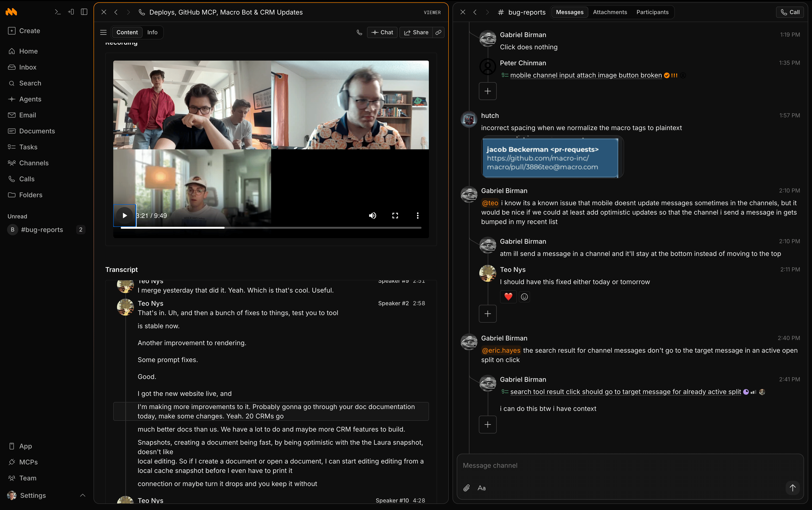The width and height of the screenshot is (812, 510).
Task: Mute the video with the speaker icon
Action: pyautogui.click(x=372, y=215)
